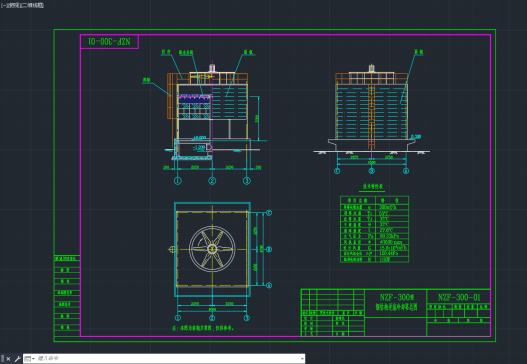This screenshot has width=527, height=364.
Task: Select the 11KW value in the parameter table
Action: pos(384,259)
